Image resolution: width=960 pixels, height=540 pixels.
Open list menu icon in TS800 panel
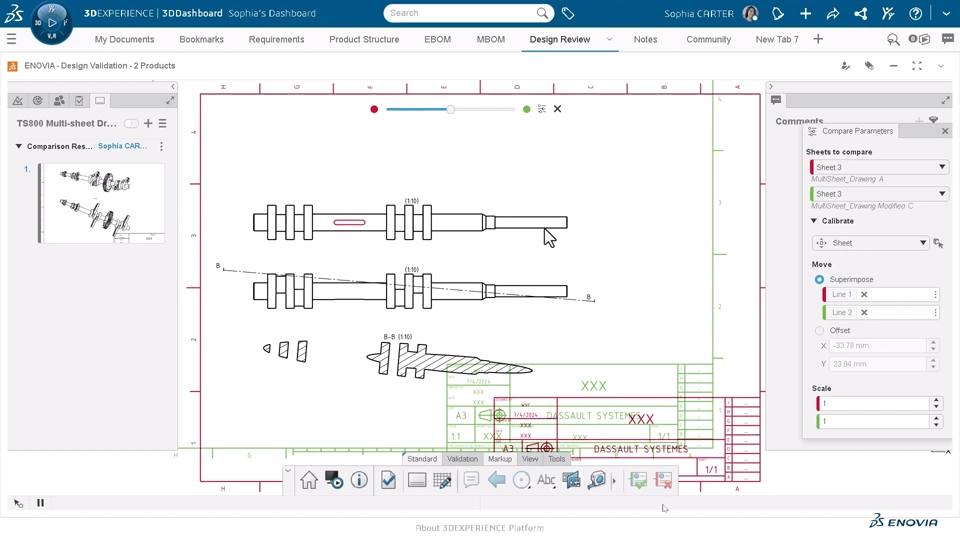(x=162, y=123)
